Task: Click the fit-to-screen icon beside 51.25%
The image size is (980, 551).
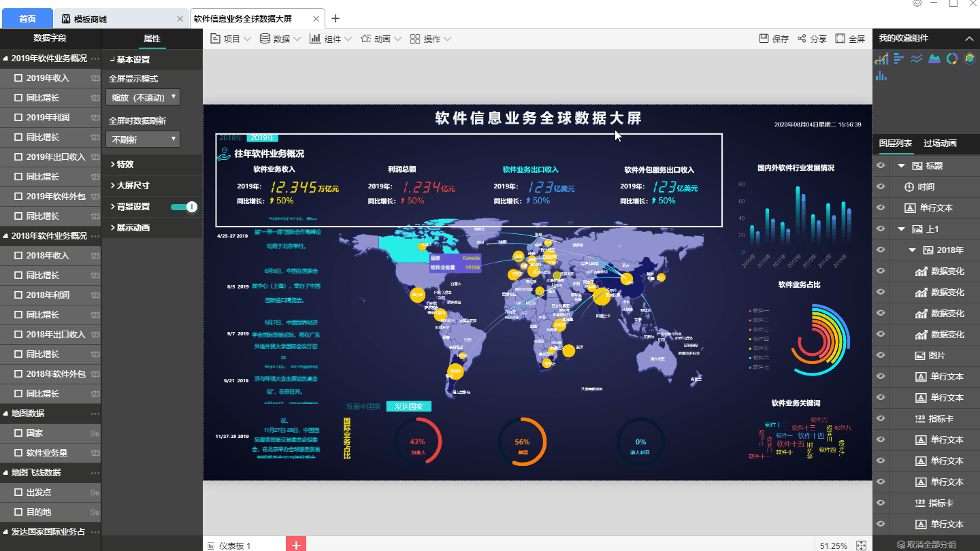Action: pyautogui.click(x=861, y=546)
